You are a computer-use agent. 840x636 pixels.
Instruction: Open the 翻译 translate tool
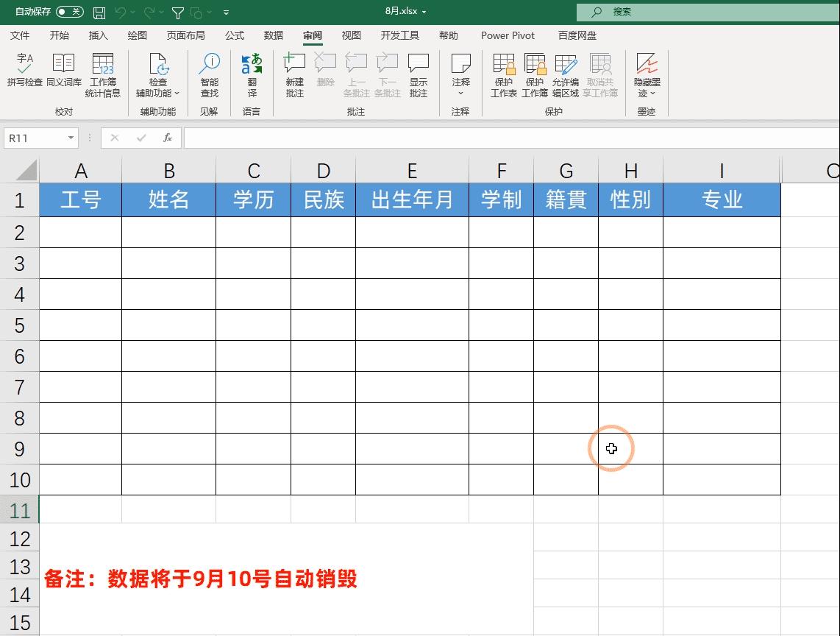click(252, 74)
